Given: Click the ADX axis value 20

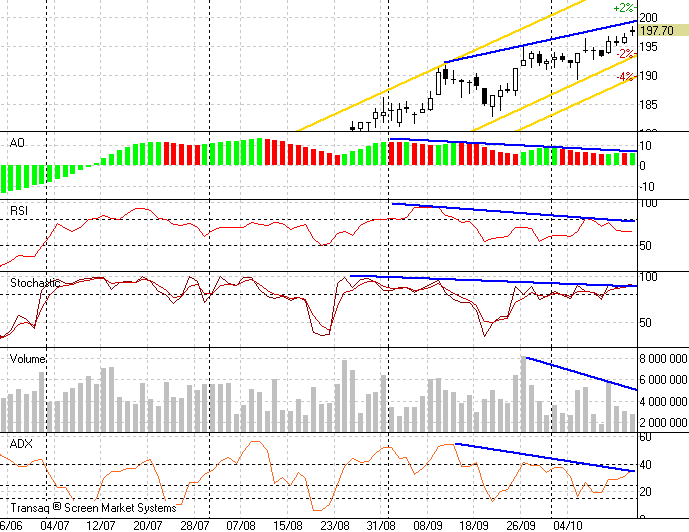Looking at the screenshot, I should pyautogui.click(x=645, y=492).
